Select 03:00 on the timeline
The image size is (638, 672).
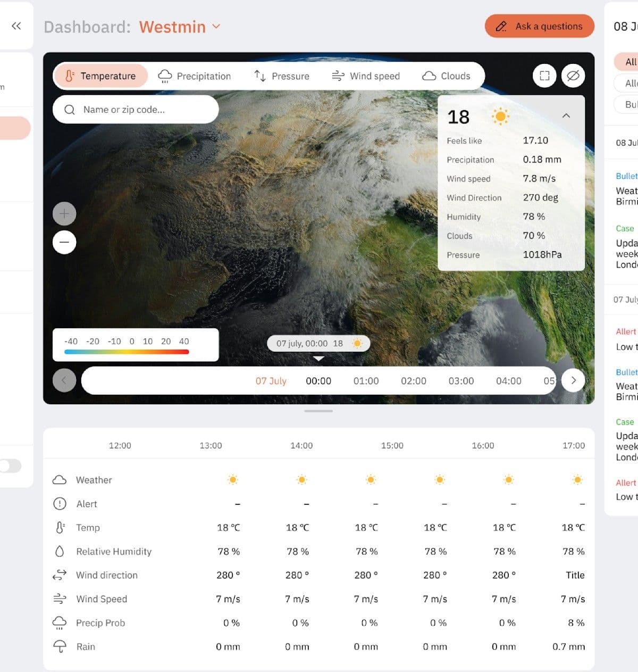(x=461, y=381)
